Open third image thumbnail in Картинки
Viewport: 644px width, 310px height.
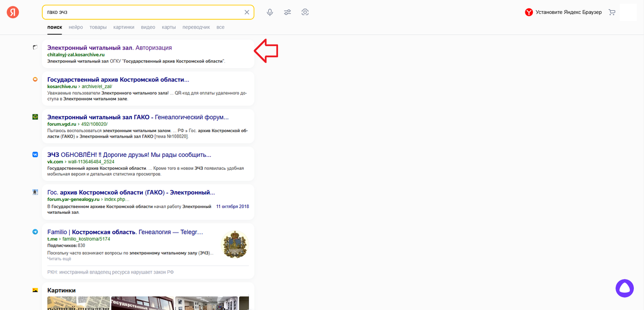(x=207, y=304)
